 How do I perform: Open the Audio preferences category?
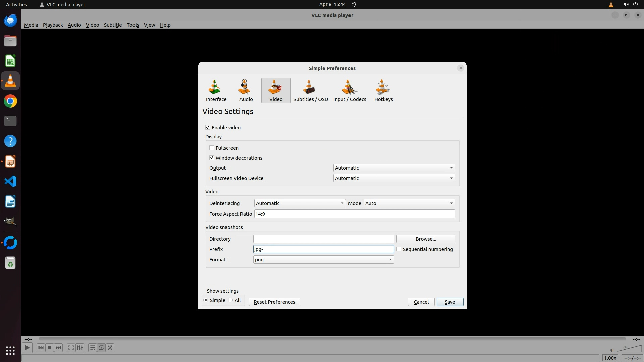(246, 90)
